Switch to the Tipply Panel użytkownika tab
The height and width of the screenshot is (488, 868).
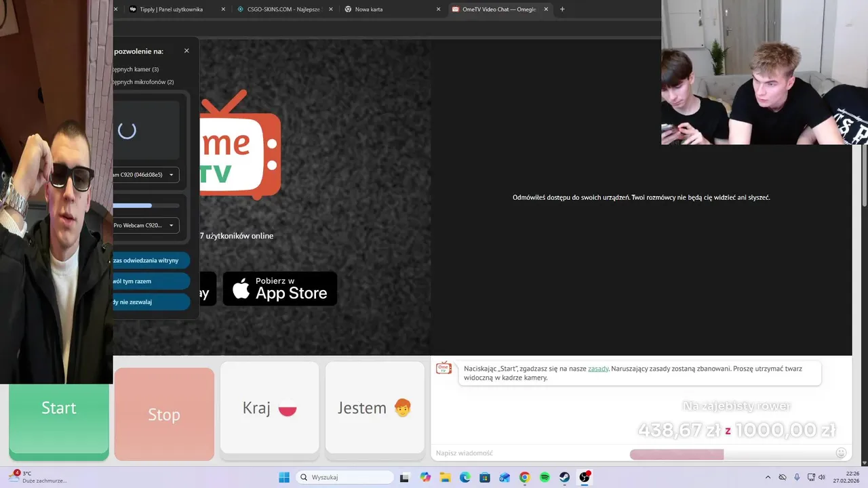point(171,9)
